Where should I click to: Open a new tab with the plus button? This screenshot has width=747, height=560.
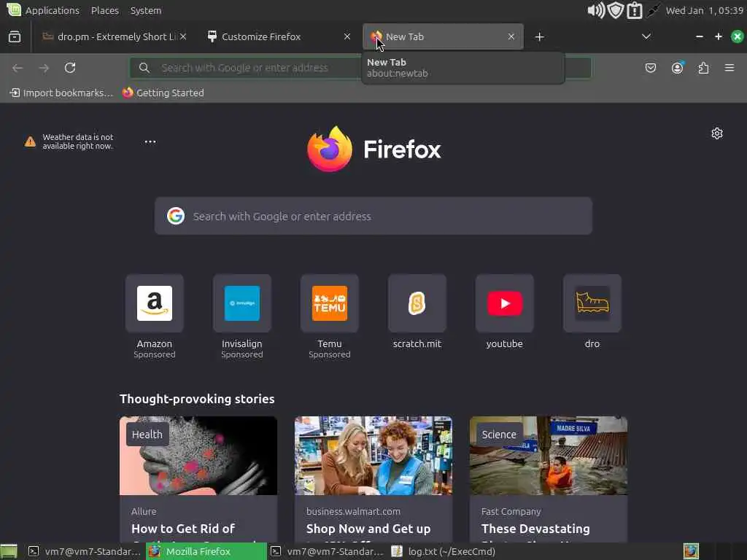539,36
